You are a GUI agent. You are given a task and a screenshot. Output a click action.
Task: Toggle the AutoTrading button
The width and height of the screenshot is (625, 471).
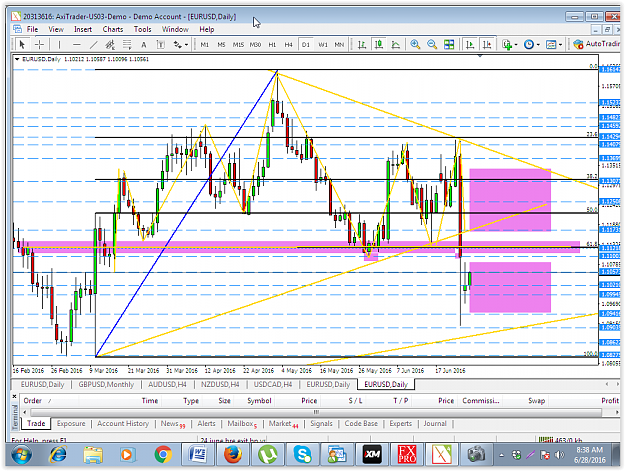596,44
